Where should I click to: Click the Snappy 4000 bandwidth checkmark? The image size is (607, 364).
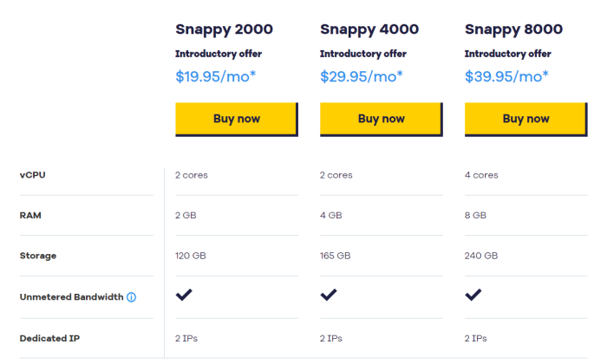click(x=329, y=295)
